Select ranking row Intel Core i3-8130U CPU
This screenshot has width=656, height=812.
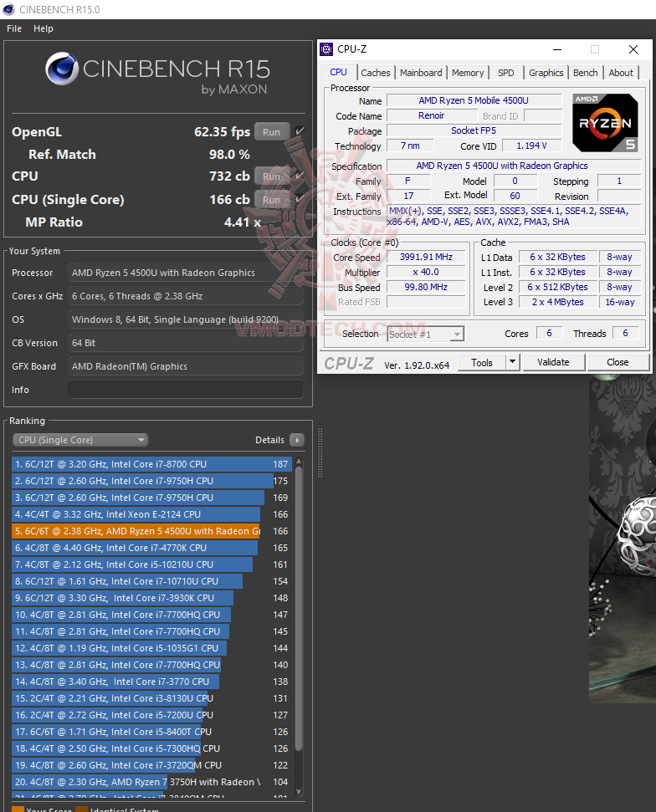click(151, 698)
